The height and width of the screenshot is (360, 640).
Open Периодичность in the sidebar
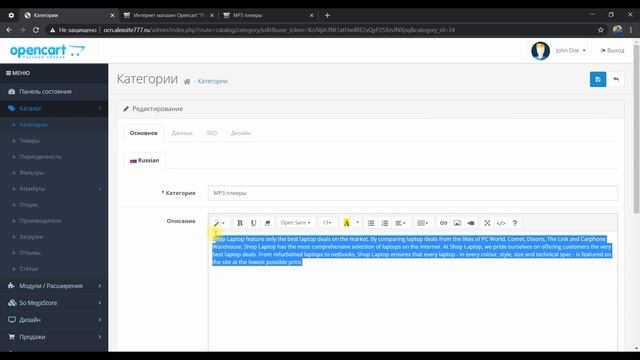(54, 157)
